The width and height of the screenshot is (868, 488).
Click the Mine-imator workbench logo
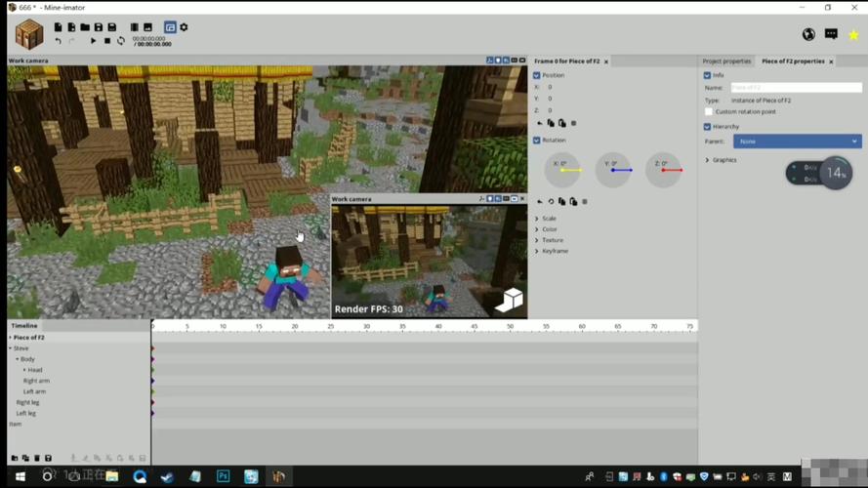[x=28, y=34]
